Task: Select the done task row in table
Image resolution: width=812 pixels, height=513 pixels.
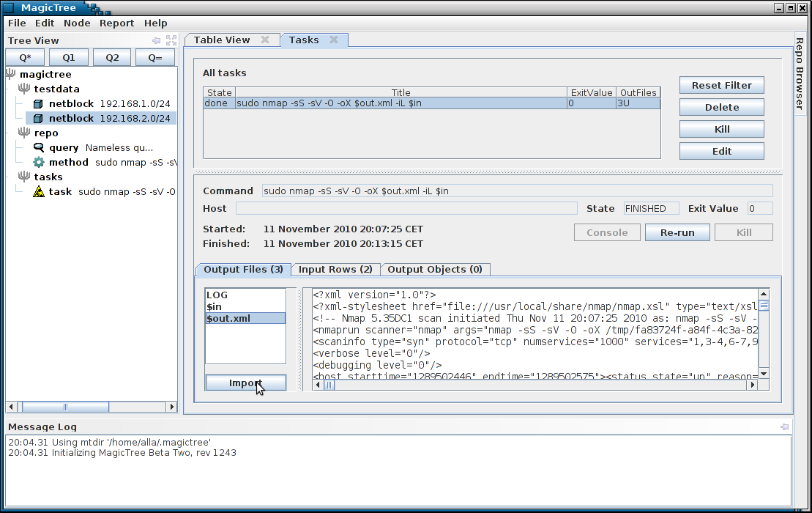Action: click(x=432, y=103)
